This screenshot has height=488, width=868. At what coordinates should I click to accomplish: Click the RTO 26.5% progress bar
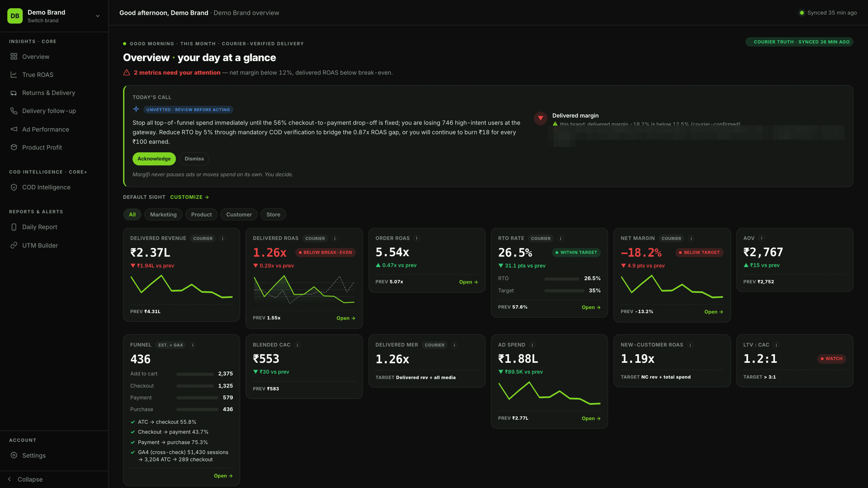[562, 279]
